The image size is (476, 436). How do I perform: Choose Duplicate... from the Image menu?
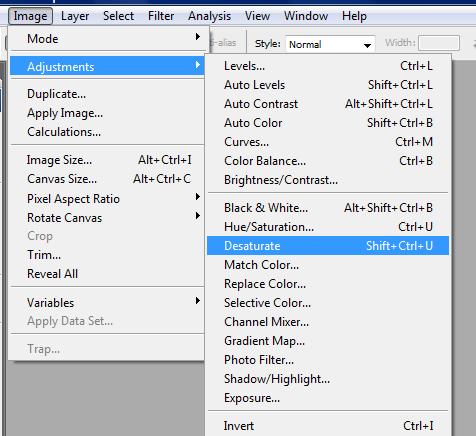pyautogui.click(x=107, y=94)
